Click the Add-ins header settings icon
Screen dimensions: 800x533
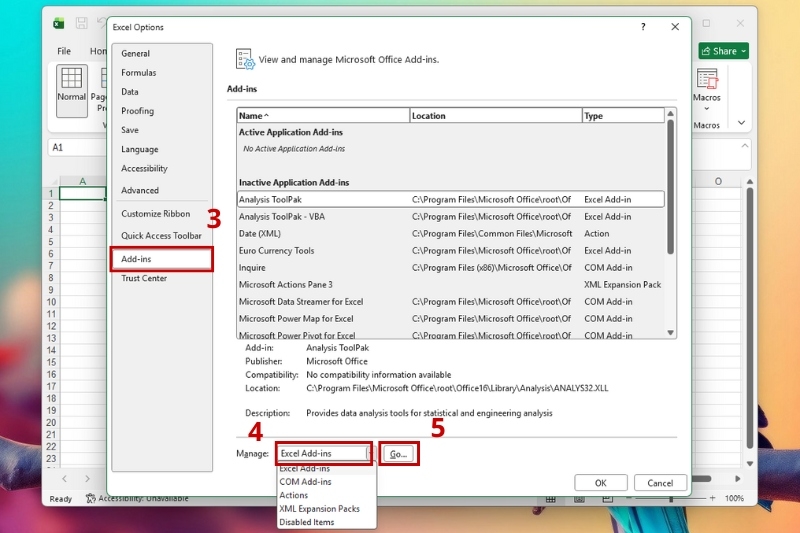pyautogui.click(x=245, y=59)
